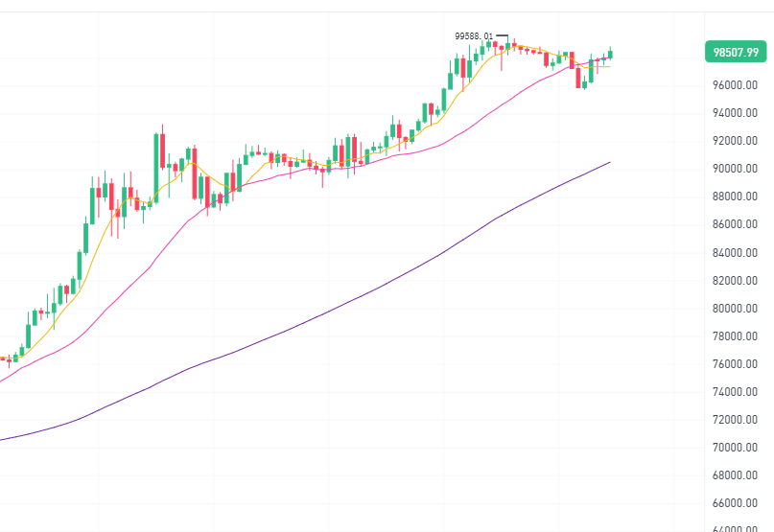Click the 96000.00 price axis label
Image resolution: width=774 pixels, height=532 pixels.
(x=735, y=85)
